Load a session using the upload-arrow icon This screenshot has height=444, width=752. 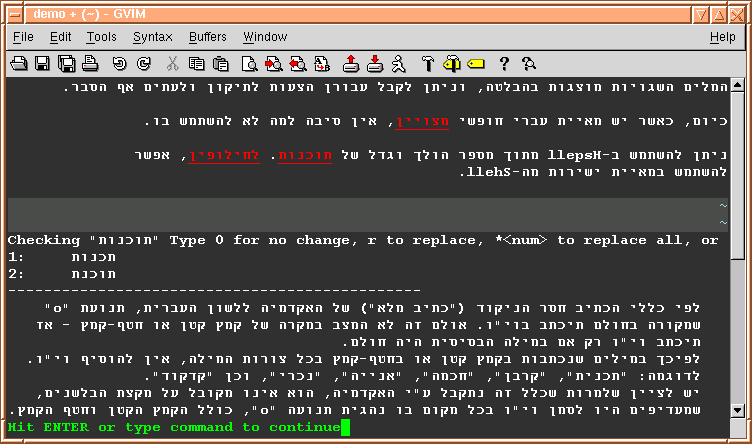351,63
